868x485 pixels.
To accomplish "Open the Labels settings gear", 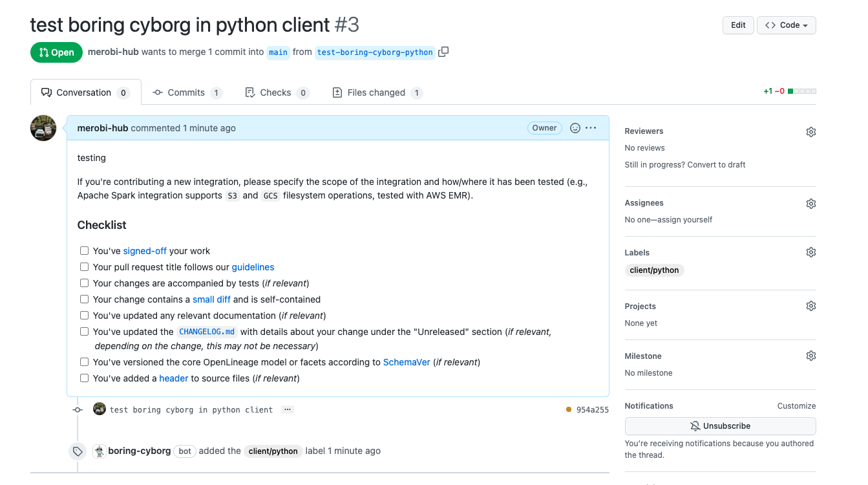I will (x=811, y=252).
